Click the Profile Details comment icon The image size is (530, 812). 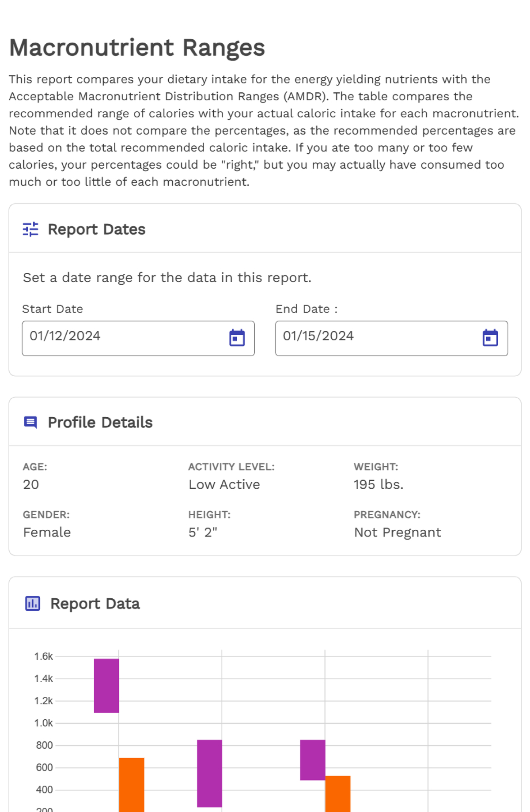point(30,423)
